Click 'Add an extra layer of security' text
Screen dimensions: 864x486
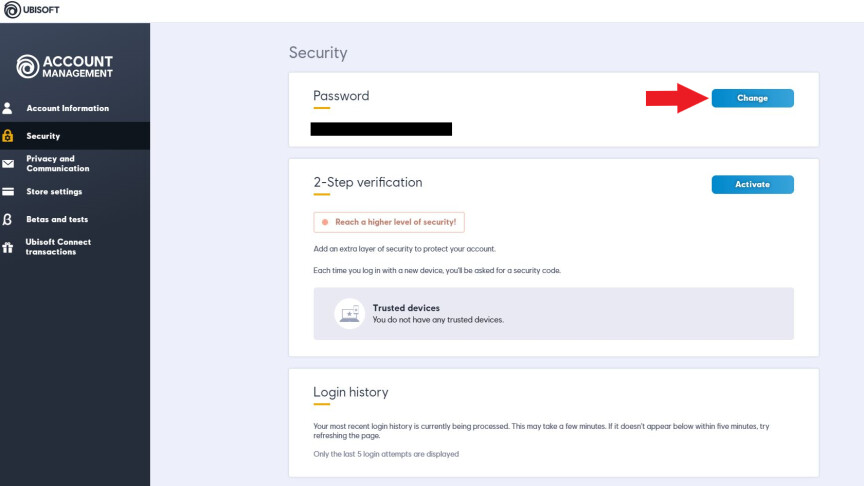[404, 249]
